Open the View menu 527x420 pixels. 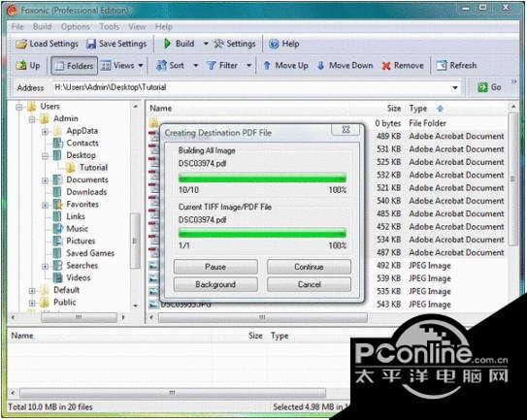coord(137,26)
